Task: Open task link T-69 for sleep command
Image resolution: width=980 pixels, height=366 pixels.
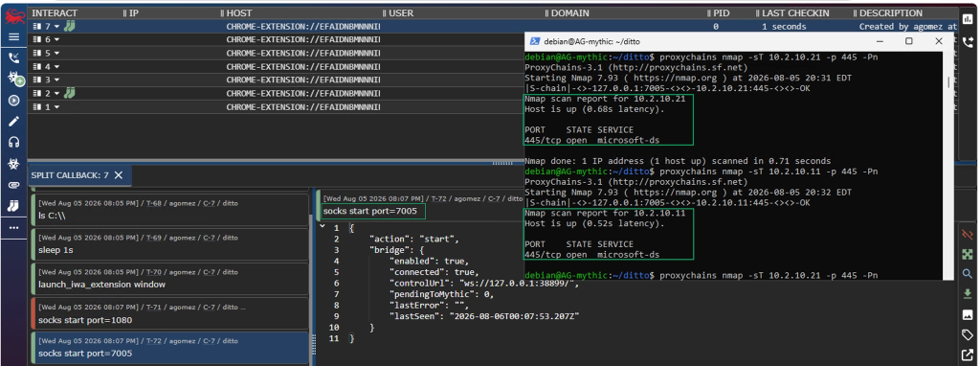Action: pyautogui.click(x=153, y=238)
